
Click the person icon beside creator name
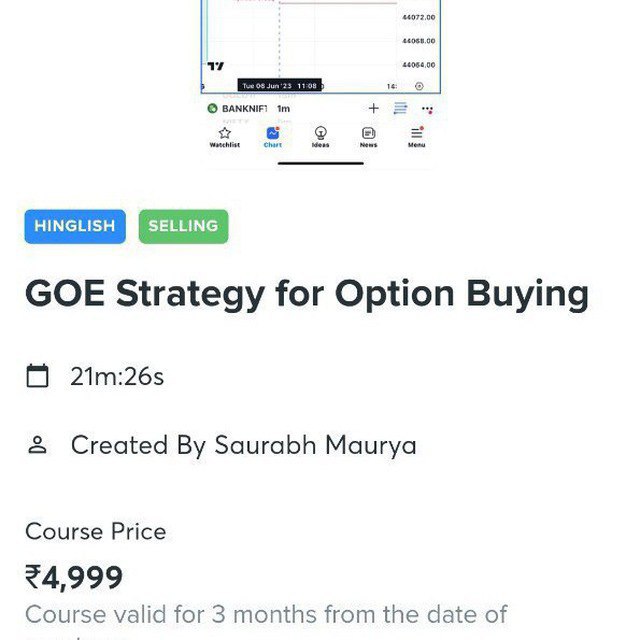(37, 445)
